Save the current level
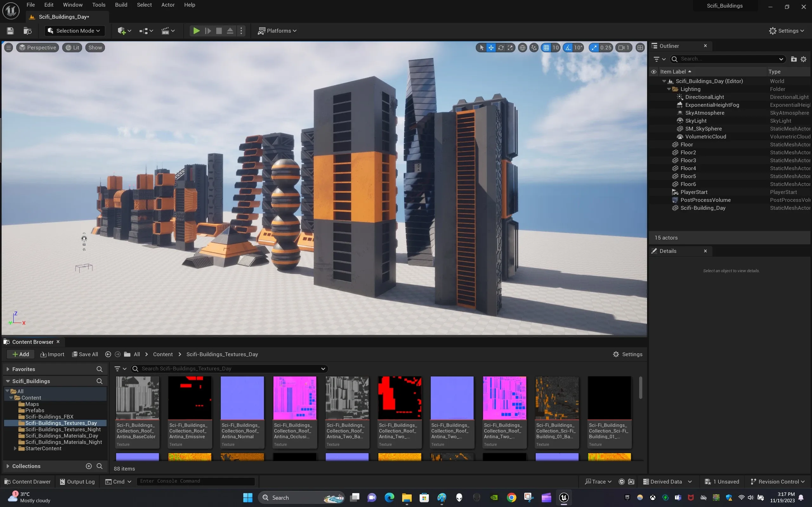 10,30
